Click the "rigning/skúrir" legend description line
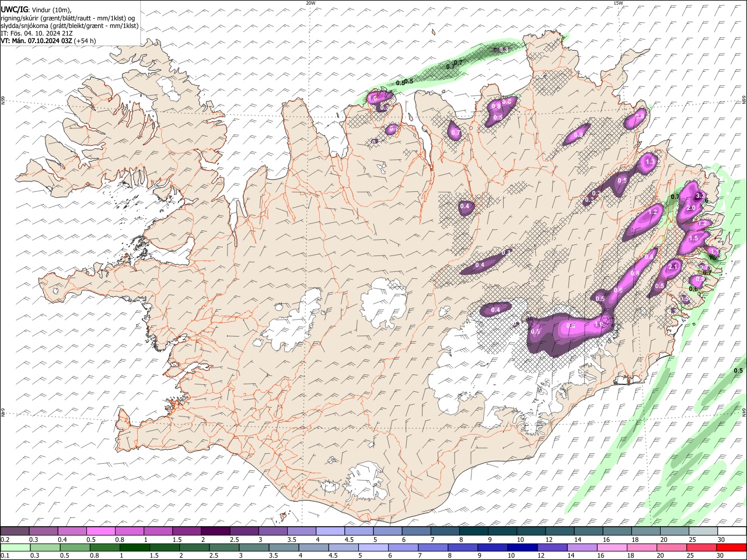This screenshot has width=747, height=560. (68, 18)
